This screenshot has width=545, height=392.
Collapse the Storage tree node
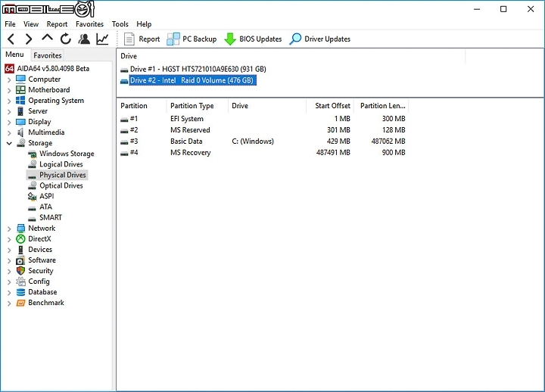(9, 143)
